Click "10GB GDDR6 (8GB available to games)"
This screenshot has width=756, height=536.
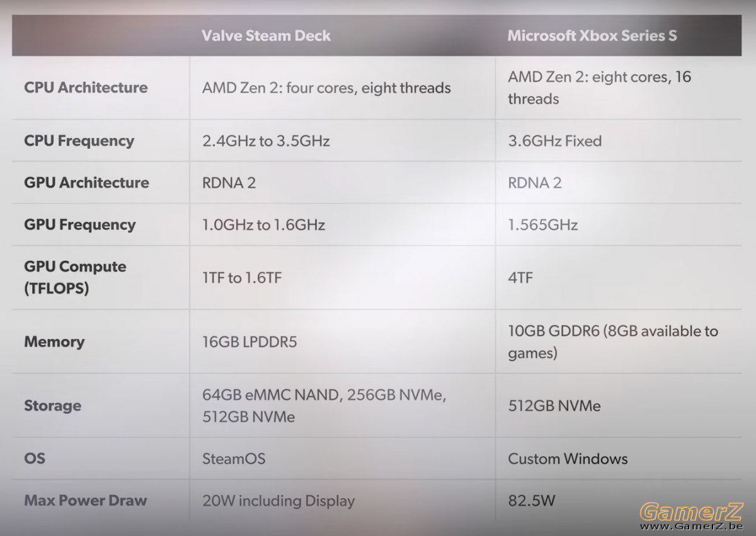[613, 342]
